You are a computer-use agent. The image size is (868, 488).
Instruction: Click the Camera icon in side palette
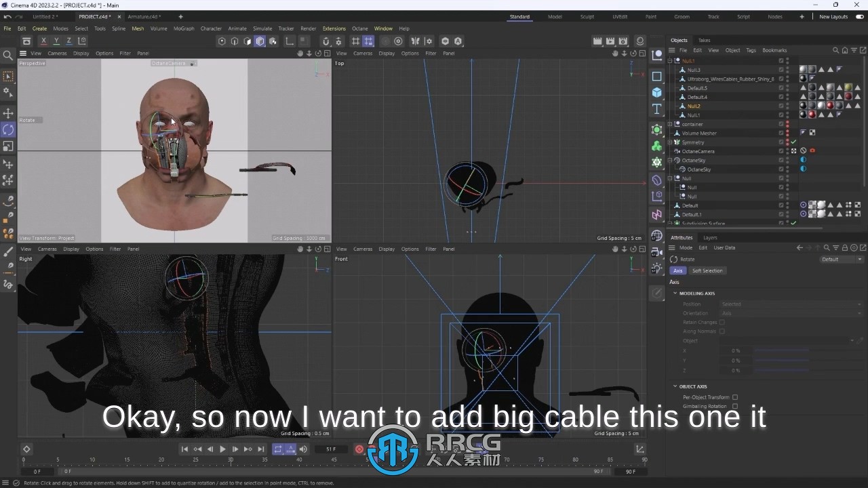(x=656, y=251)
